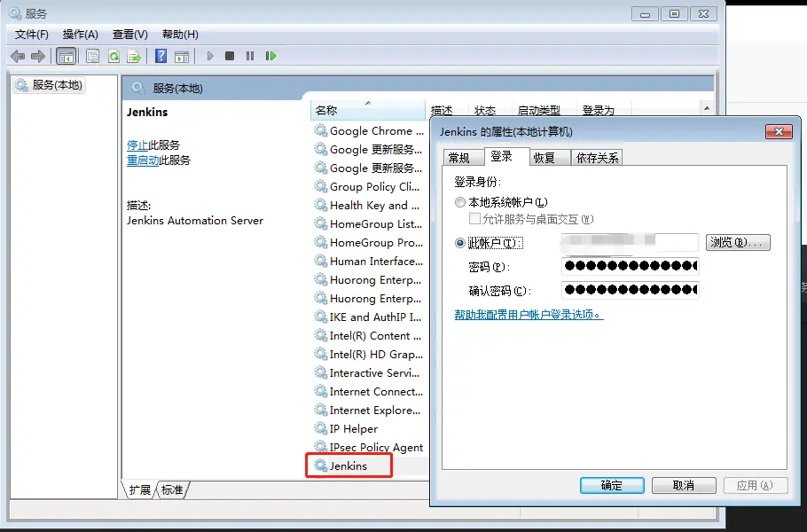Click gear icon beside Human Interface...

(x=321, y=262)
